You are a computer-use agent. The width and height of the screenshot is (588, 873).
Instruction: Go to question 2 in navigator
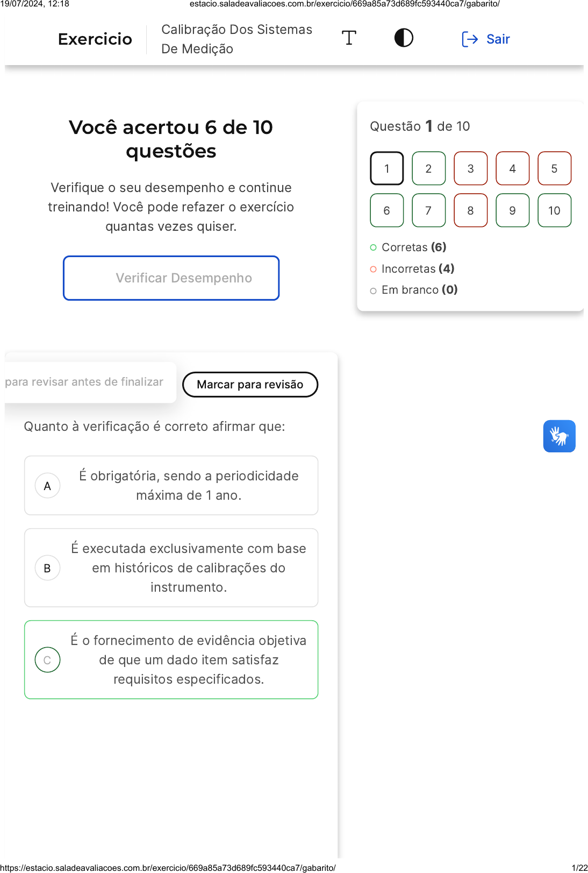(428, 169)
